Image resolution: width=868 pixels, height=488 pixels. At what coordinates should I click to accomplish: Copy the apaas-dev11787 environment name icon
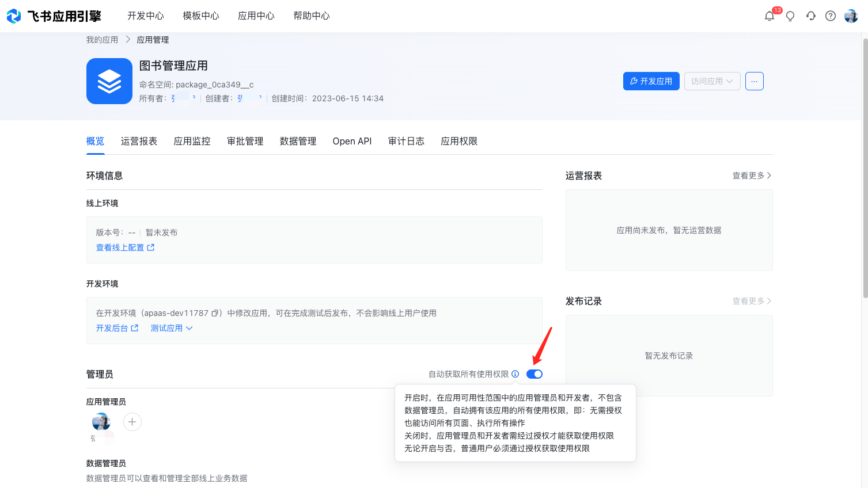click(215, 313)
